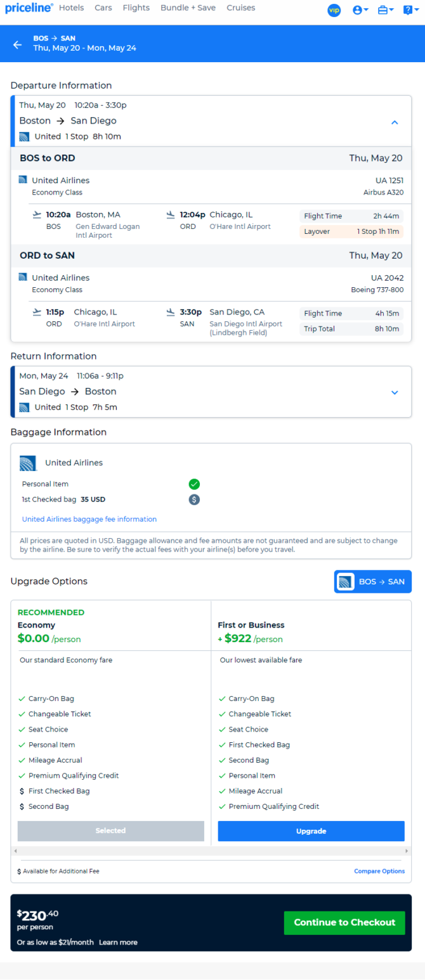Click the United logo beside flight UA 1251
The width and height of the screenshot is (425, 980).
pyautogui.click(x=23, y=180)
